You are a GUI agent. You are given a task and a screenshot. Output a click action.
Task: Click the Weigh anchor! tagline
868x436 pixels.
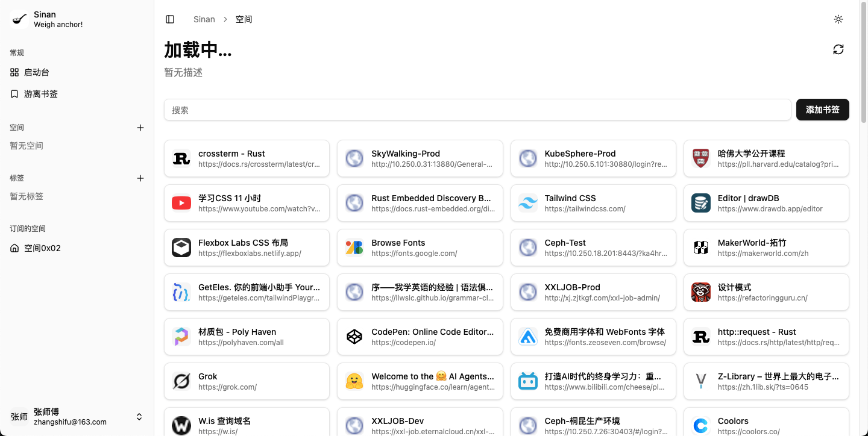click(x=58, y=25)
